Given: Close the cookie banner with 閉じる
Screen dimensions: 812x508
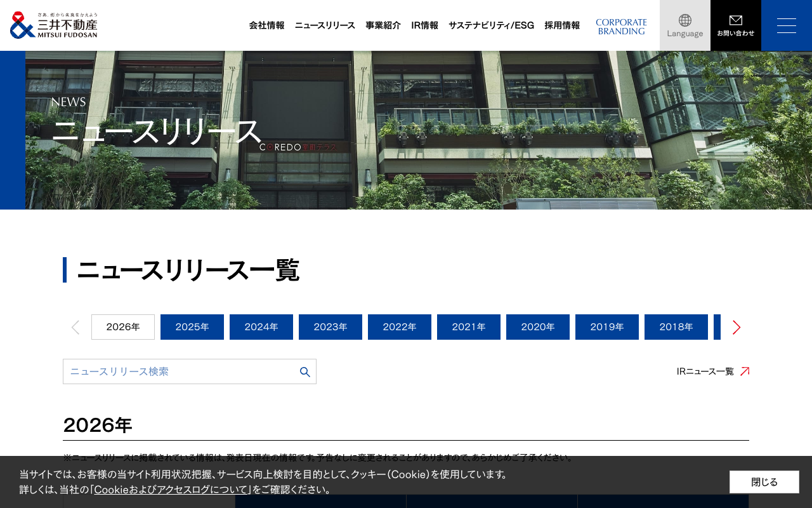Looking at the screenshot, I should coord(764,482).
